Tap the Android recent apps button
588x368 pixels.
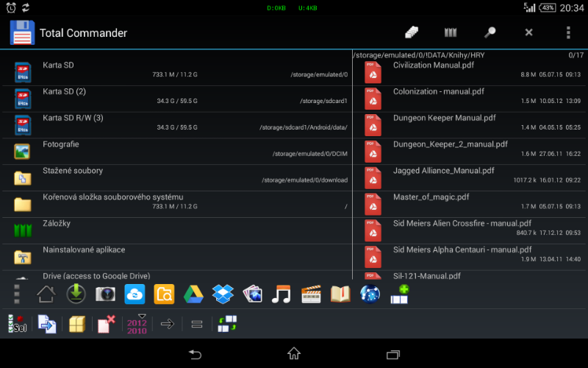(392, 354)
